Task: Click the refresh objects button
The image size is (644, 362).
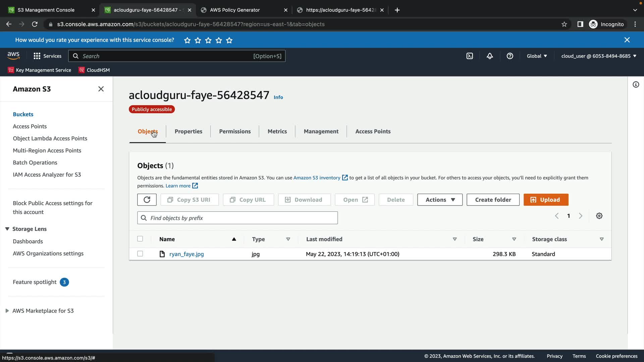Action: point(147,200)
